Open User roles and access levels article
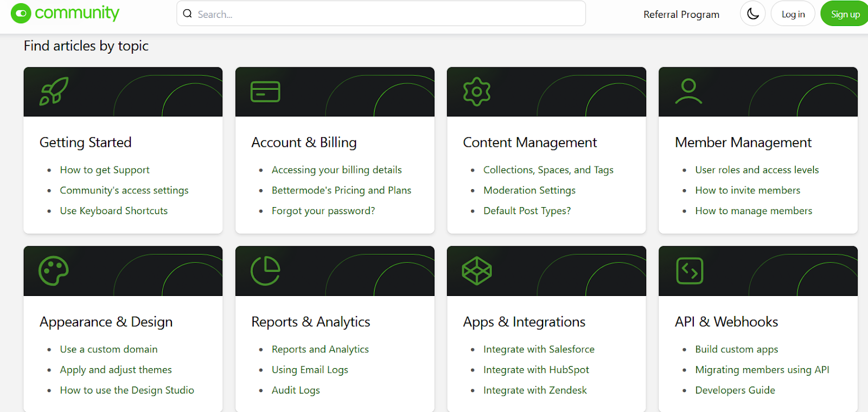 (757, 170)
